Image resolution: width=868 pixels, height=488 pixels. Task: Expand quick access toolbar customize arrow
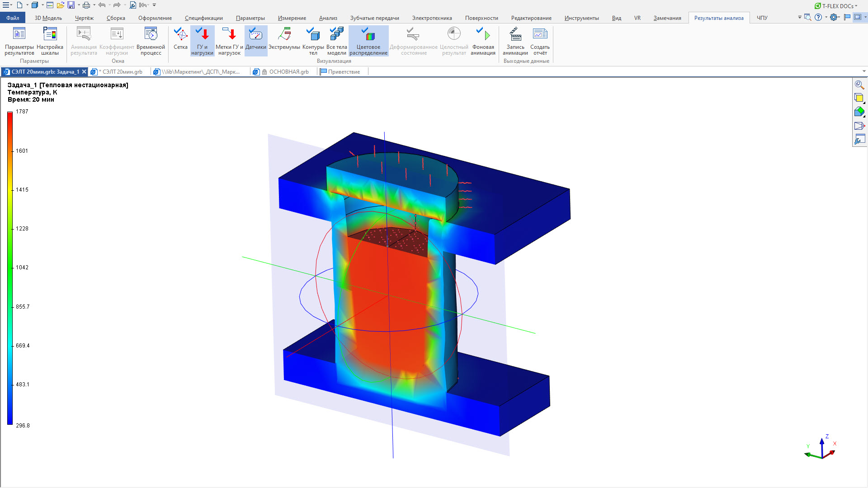point(154,5)
